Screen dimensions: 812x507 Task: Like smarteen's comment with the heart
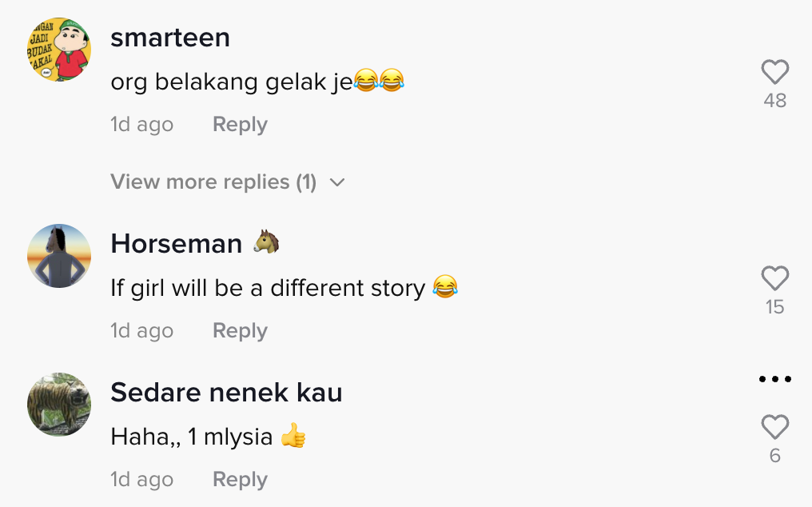tap(774, 73)
